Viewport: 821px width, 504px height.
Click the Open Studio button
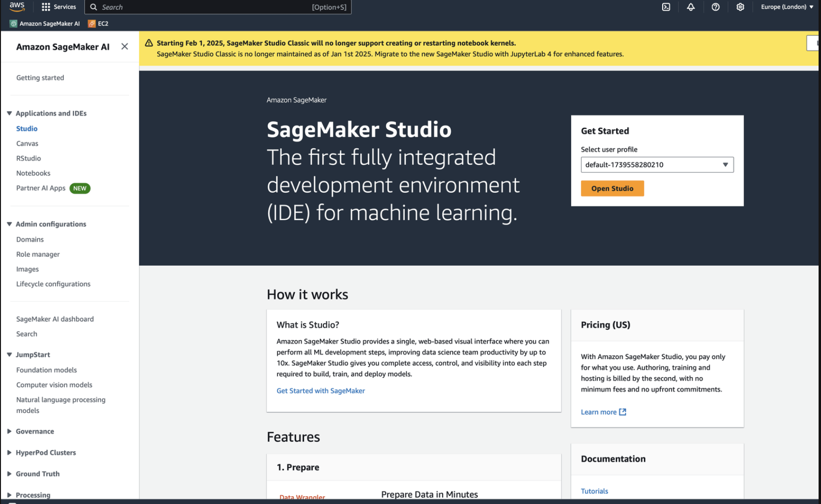tap(612, 189)
